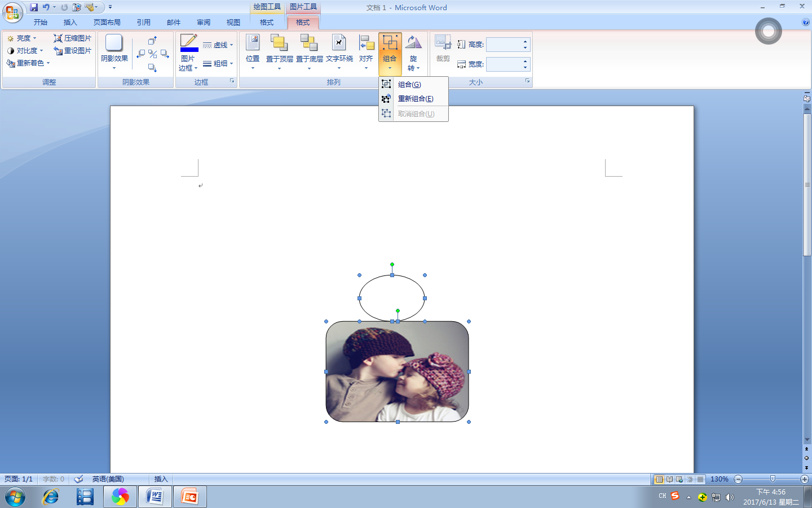Image resolution: width=812 pixels, height=508 pixels.
Task: Open the 插入 (Insert) tab
Action: pos(70,23)
